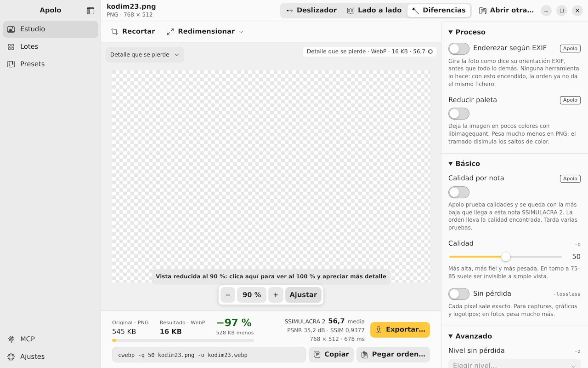Open the Presets sidebar icon
The width and height of the screenshot is (588, 368).
click(x=11, y=64)
